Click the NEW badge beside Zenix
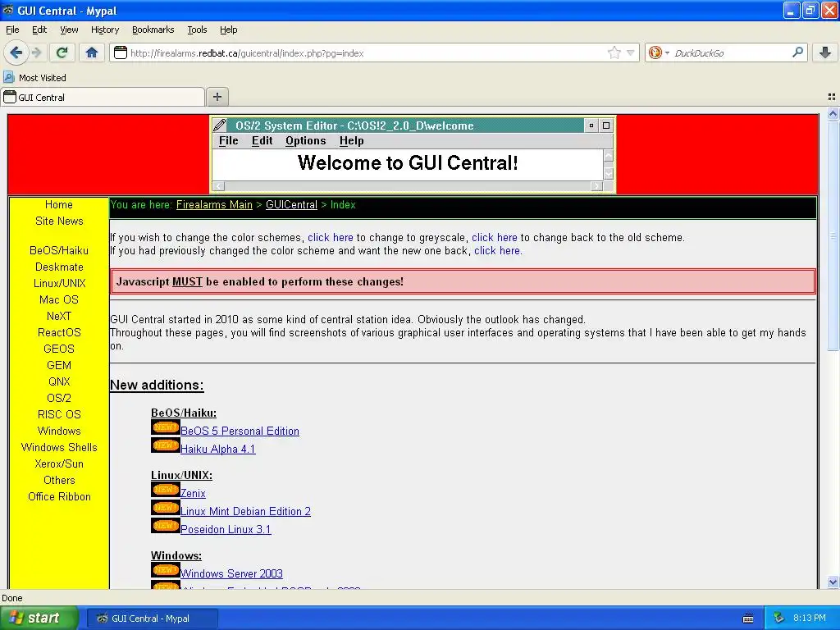This screenshot has height=630, width=840. coord(165,490)
